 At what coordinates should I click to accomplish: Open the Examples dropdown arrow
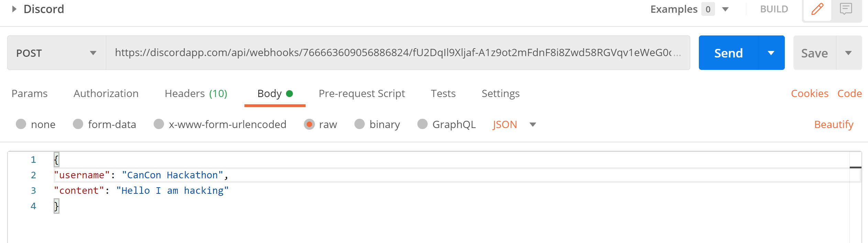click(x=725, y=9)
